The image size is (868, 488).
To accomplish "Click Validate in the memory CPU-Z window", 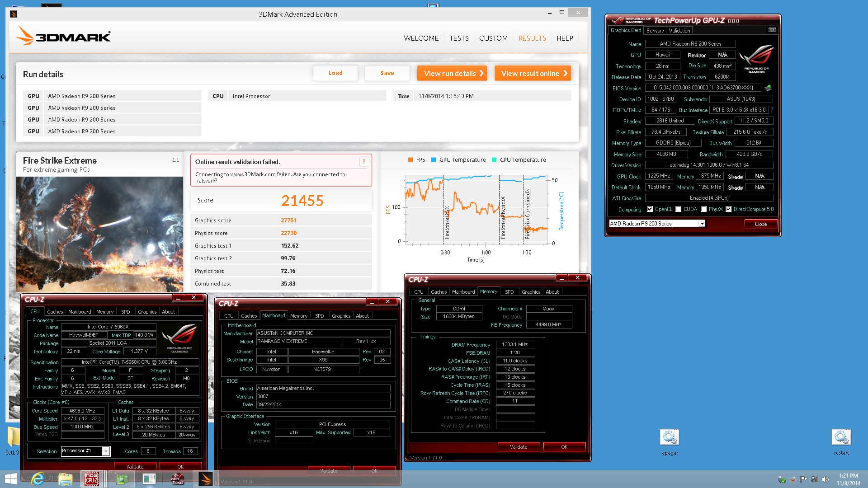I will tap(519, 447).
